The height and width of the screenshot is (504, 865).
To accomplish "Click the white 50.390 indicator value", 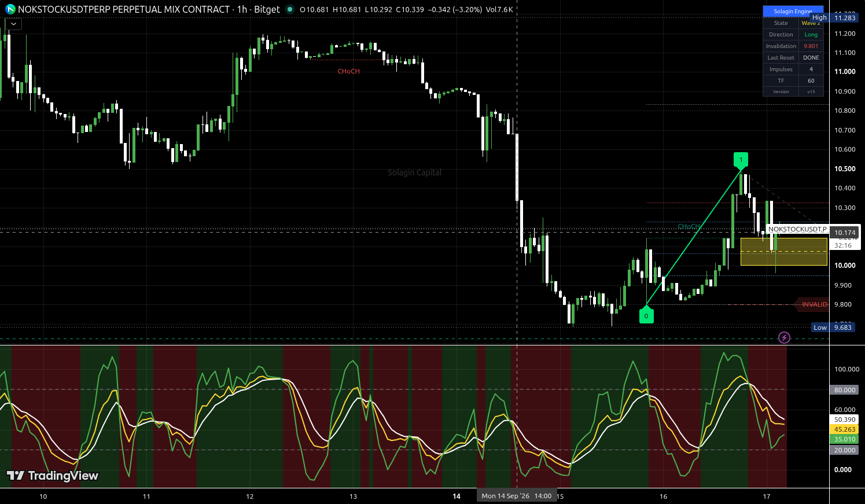I will tap(845, 420).
